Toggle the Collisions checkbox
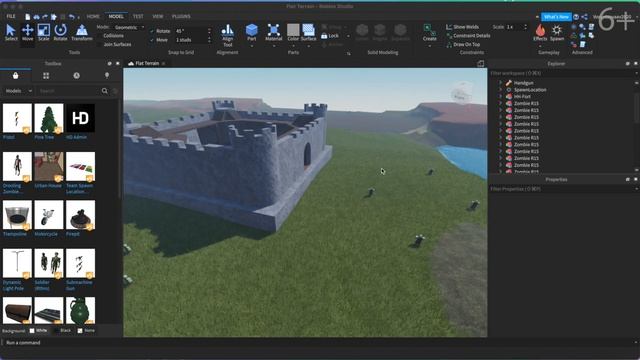Image resolution: width=640 pixels, height=360 pixels. [x=100, y=36]
